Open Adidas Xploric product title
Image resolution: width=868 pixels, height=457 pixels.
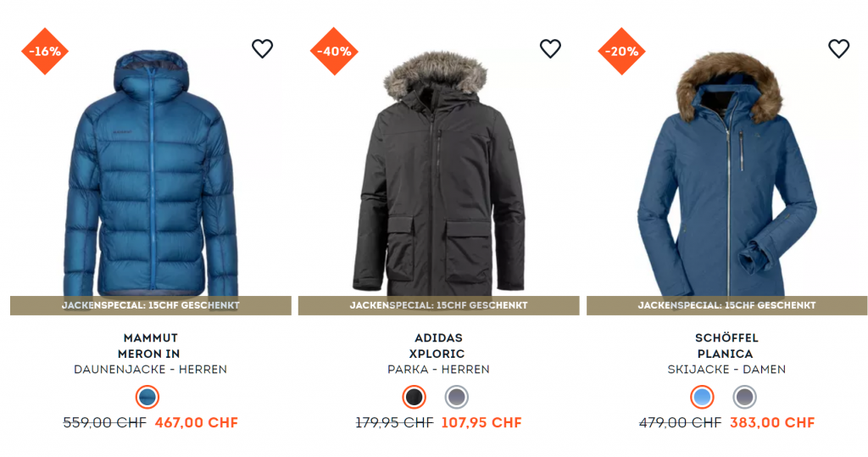pyautogui.click(x=438, y=346)
